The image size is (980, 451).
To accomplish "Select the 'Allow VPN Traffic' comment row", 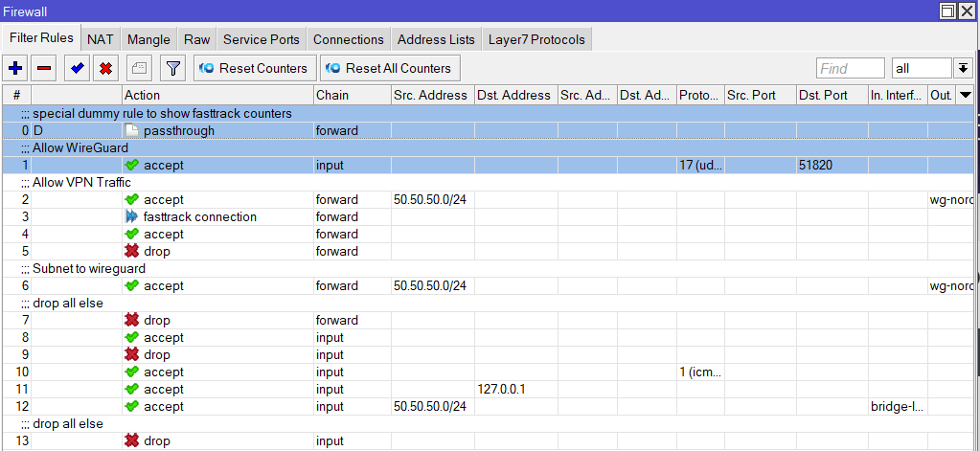I will point(488,182).
